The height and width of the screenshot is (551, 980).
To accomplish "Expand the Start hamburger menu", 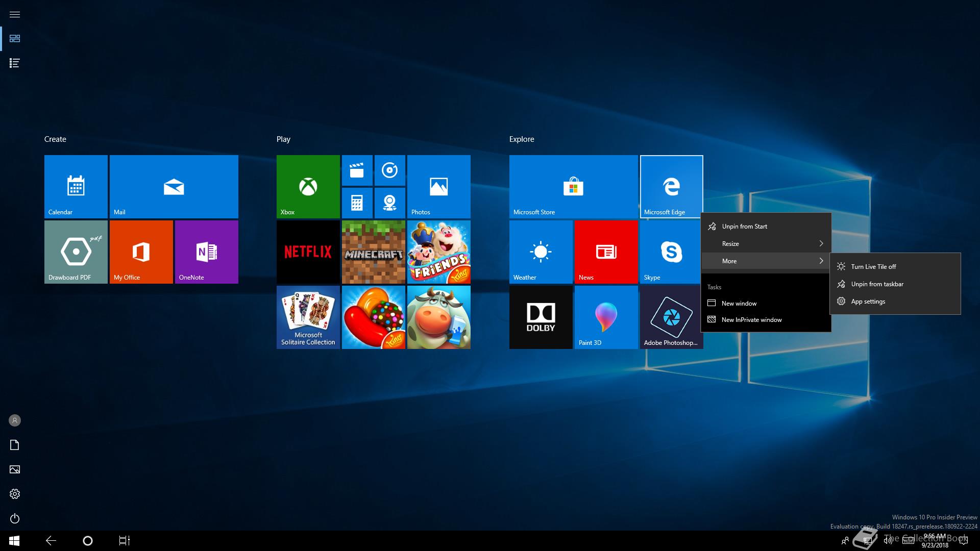I will point(15,14).
